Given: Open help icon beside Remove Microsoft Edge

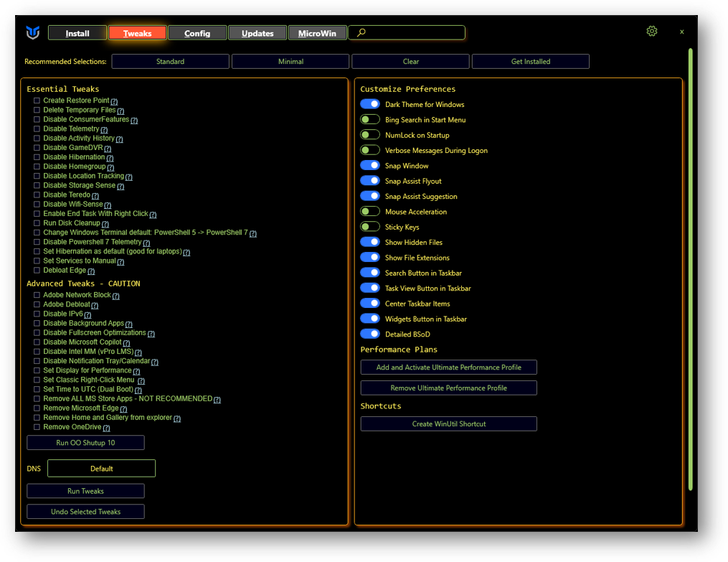Looking at the screenshot, I should pos(123,409).
